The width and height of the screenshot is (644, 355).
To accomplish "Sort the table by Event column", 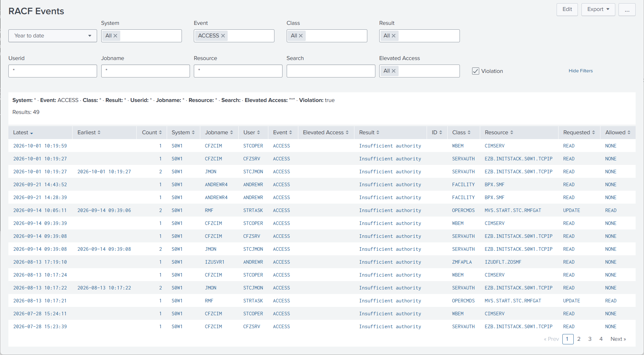I will click(282, 133).
